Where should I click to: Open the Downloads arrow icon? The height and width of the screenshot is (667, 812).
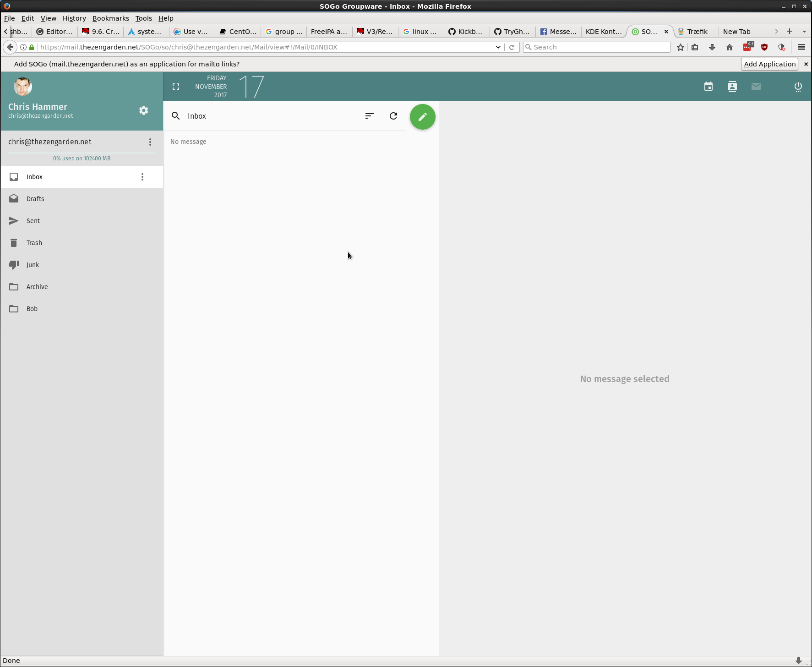(712, 47)
